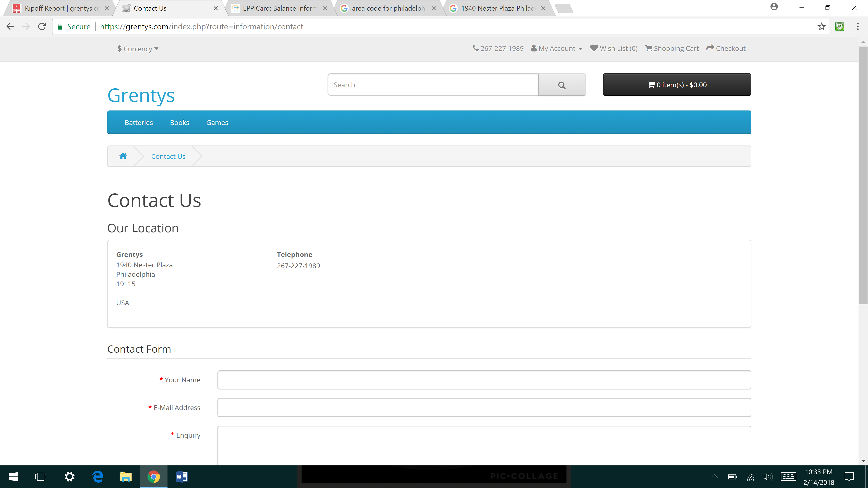Click the green padlock Secure icon
The width and height of the screenshot is (868, 488).
[x=60, y=27]
